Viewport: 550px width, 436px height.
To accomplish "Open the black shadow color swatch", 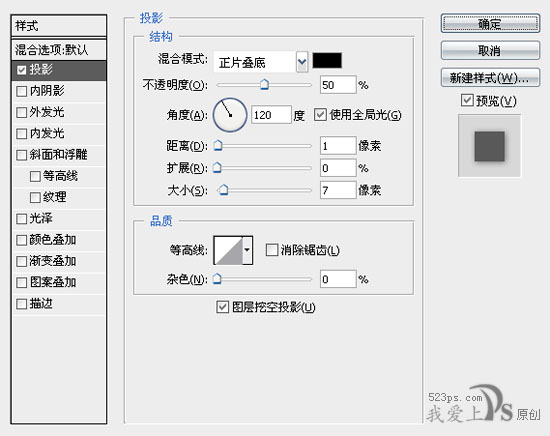I will [x=327, y=60].
